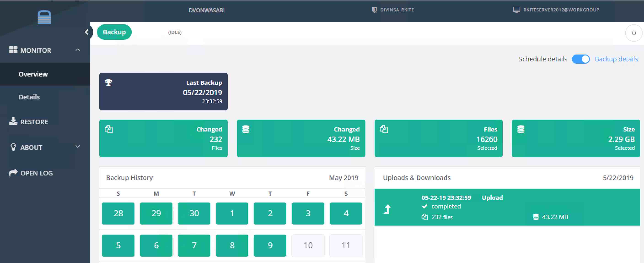Screen dimensions: 644x263
Task: Open the ABOUT menu item
Action: click(x=31, y=148)
